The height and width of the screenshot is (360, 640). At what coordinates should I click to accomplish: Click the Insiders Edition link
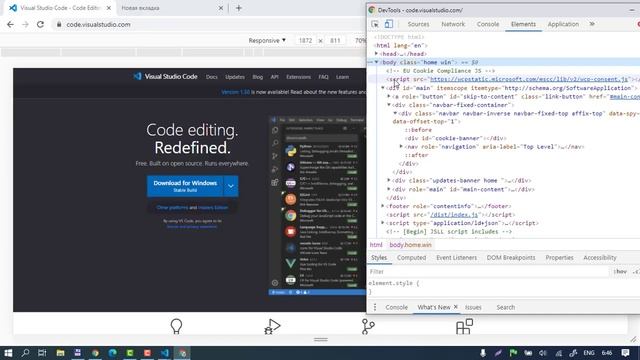[x=213, y=207]
